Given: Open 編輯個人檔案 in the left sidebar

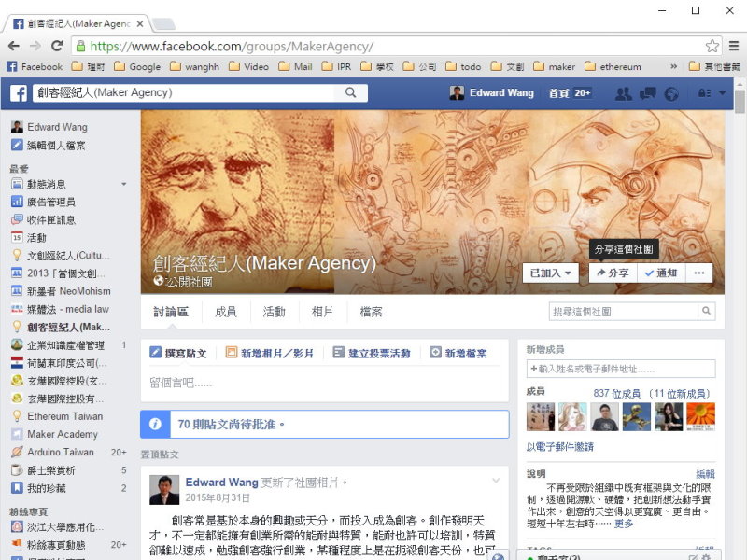Looking at the screenshot, I should click(49, 146).
